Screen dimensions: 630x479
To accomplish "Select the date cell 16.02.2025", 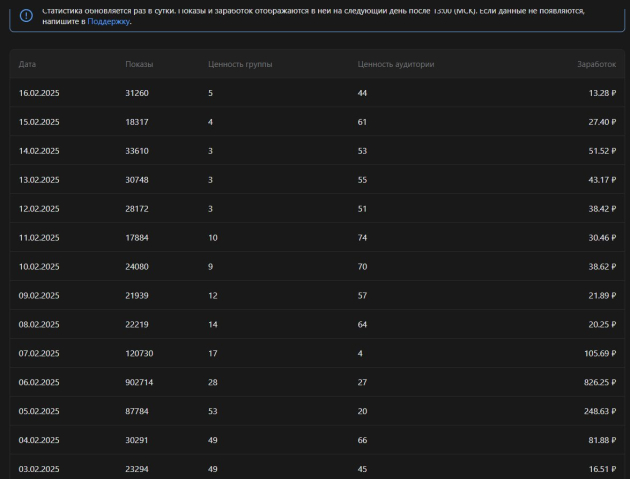I will click(39, 93).
